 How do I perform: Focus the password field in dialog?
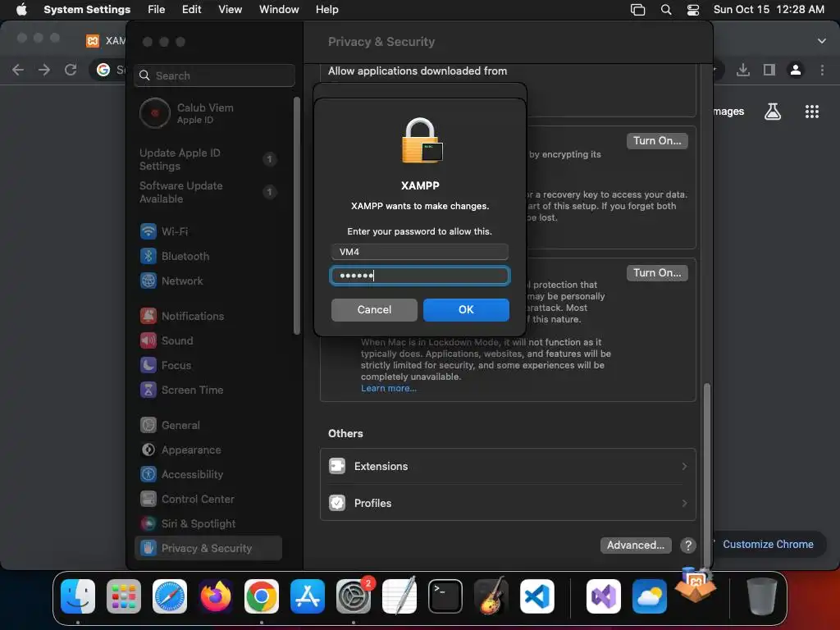[420, 276]
